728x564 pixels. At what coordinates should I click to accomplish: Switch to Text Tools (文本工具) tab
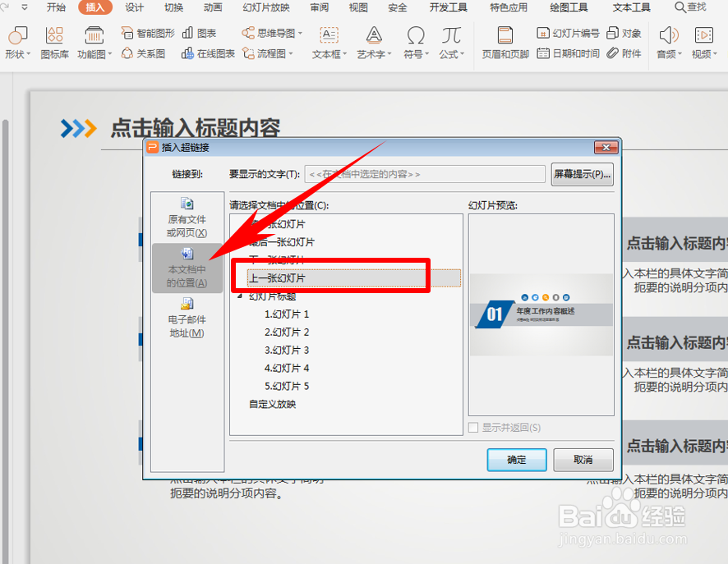631,7
